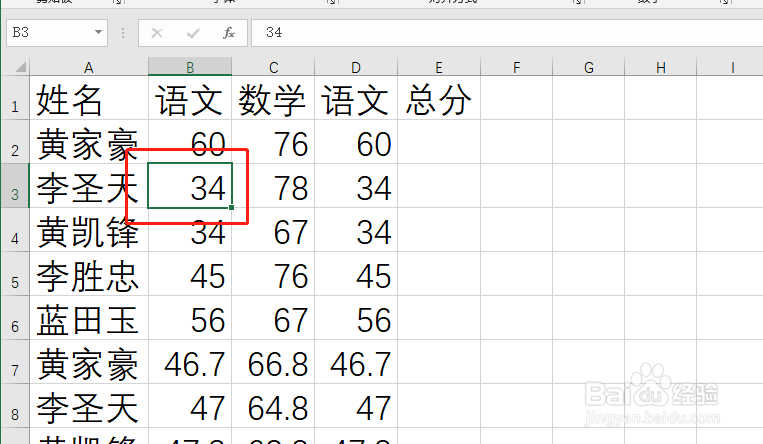Select column H header
The height and width of the screenshot is (444, 763).
[x=660, y=67]
